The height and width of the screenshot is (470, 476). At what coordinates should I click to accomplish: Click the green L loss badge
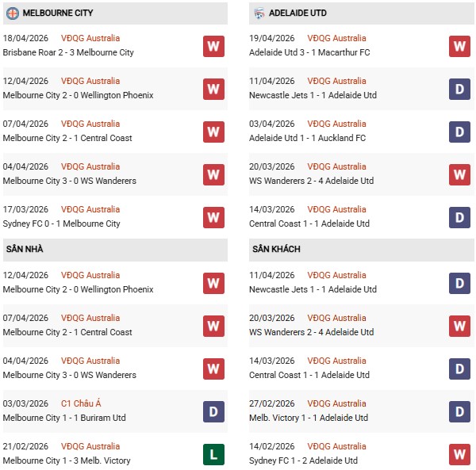pyautogui.click(x=213, y=453)
